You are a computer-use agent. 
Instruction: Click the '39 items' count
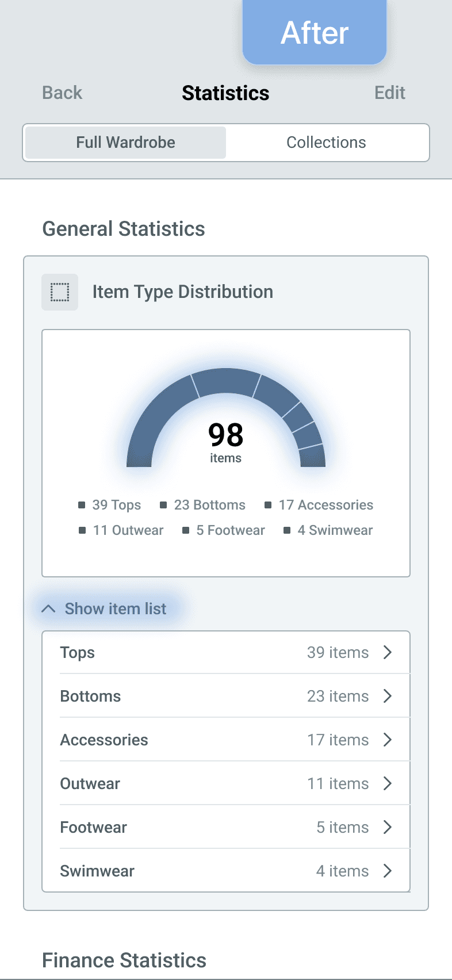(x=338, y=653)
